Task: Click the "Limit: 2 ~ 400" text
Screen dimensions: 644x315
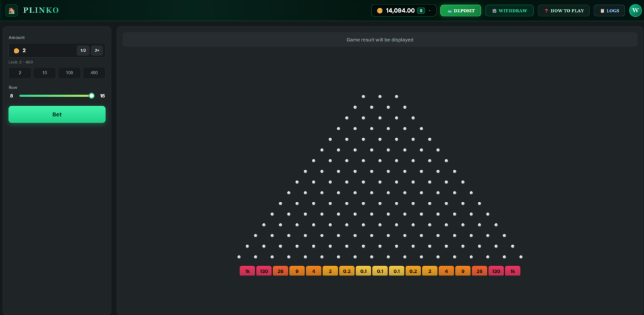Action: click(21, 62)
